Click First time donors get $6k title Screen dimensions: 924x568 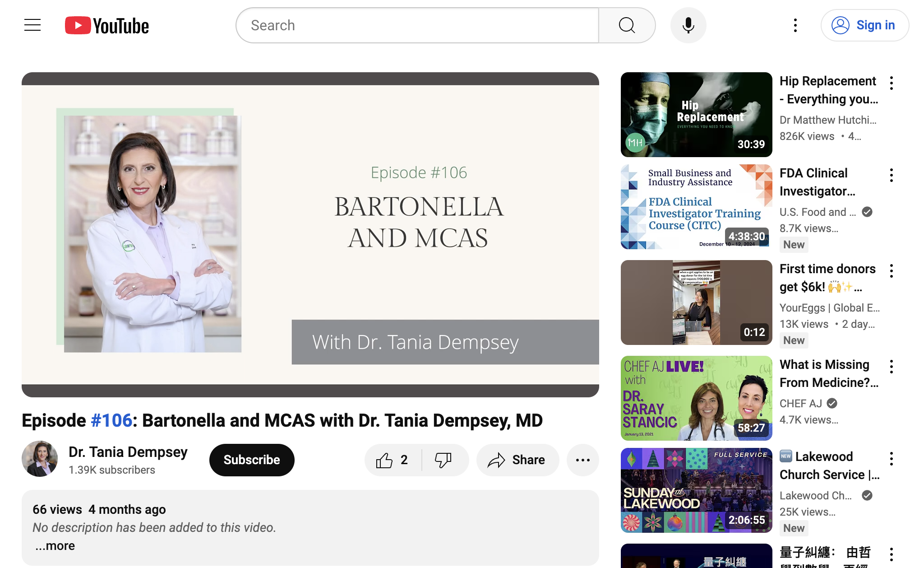click(x=827, y=278)
